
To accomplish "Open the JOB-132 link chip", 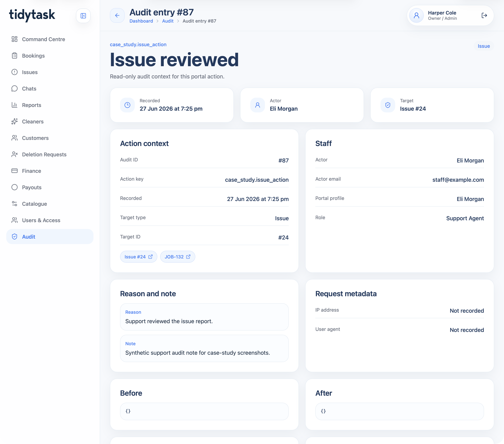I will pyautogui.click(x=177, y=257).
